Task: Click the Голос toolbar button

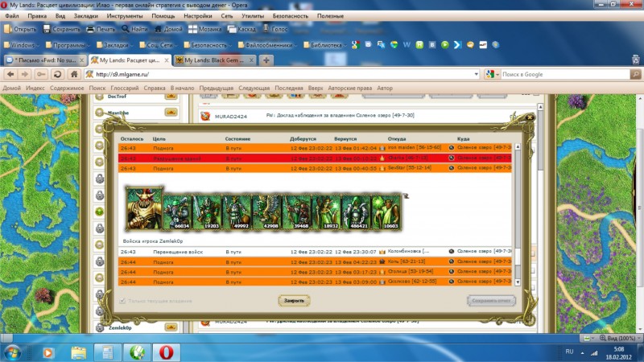Action: [275, 29]
